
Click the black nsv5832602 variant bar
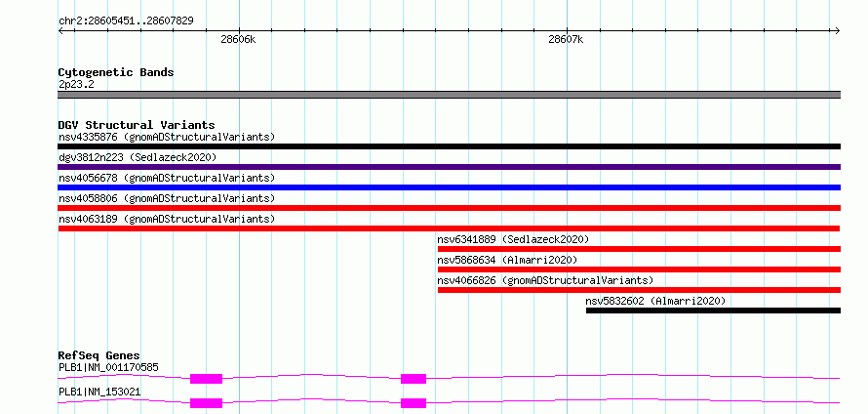coord(714,310)
